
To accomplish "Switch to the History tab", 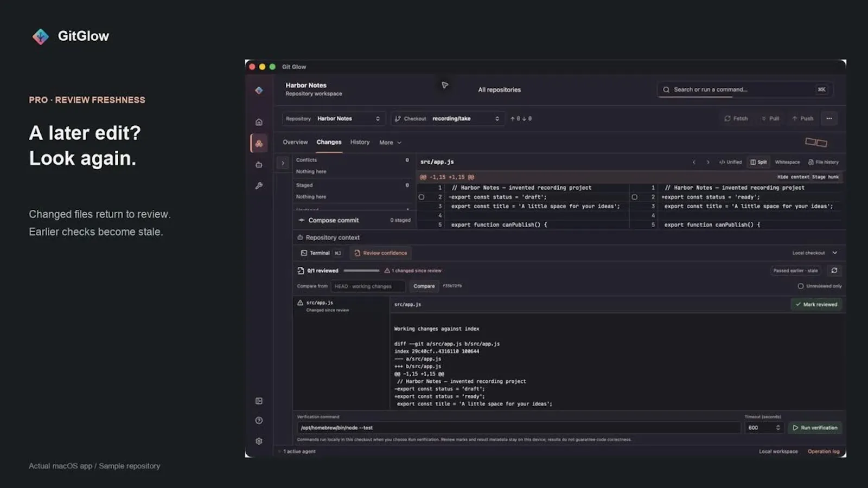I will [x=360, y=142].
